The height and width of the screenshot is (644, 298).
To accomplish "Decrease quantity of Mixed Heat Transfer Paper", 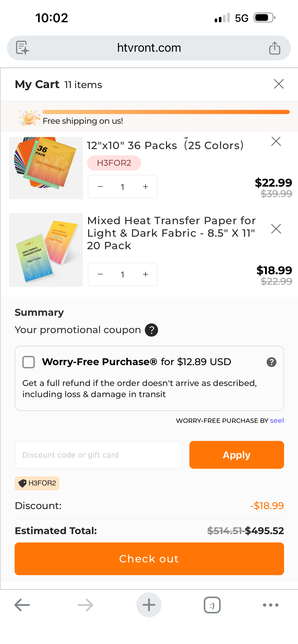I will 100,274.
